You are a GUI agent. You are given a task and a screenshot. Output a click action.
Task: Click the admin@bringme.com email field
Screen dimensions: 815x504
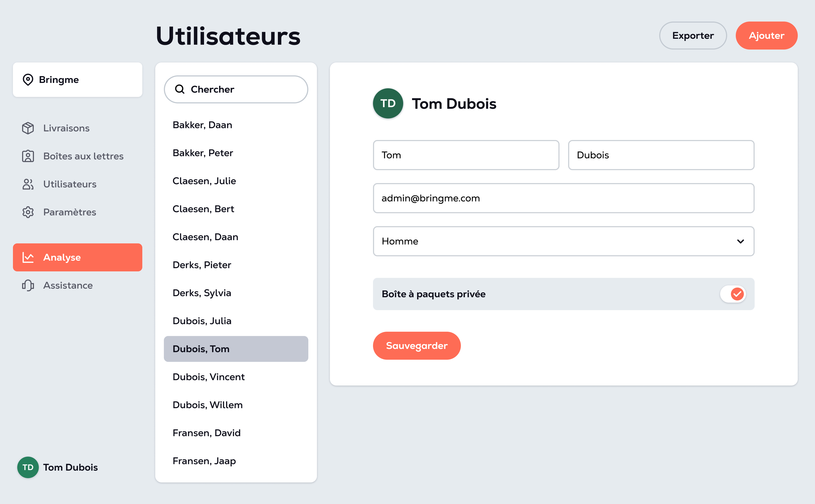coord(564,198)
